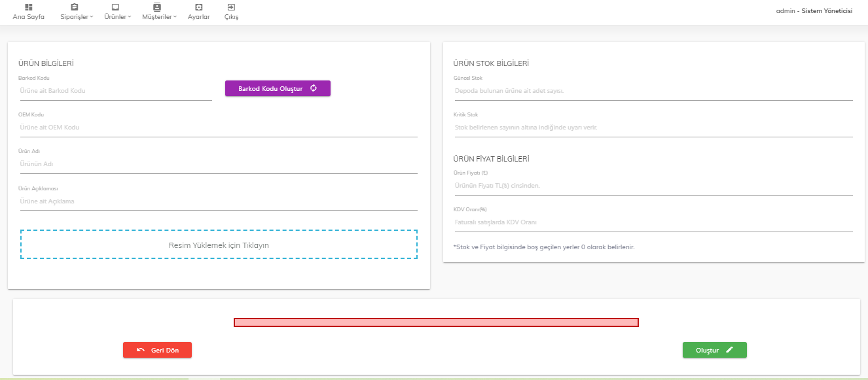Click the Resim Yüklemek için Tıklayın area
The width and height of the screenshot is (868, 380).
[219, 245]
